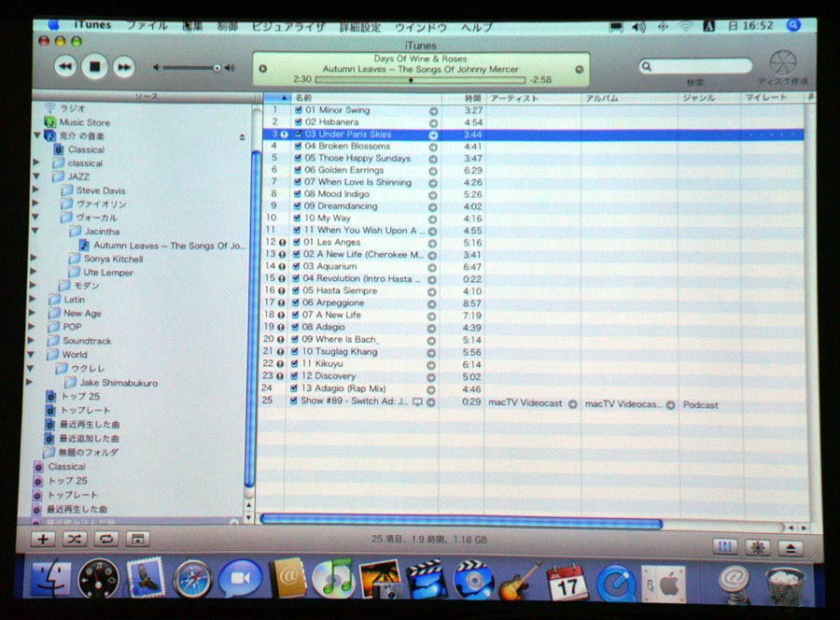This screenshot has height=620, width=840.
Task: Uncheck the 12 Discovery checkbox
Action: coord(294,376)
